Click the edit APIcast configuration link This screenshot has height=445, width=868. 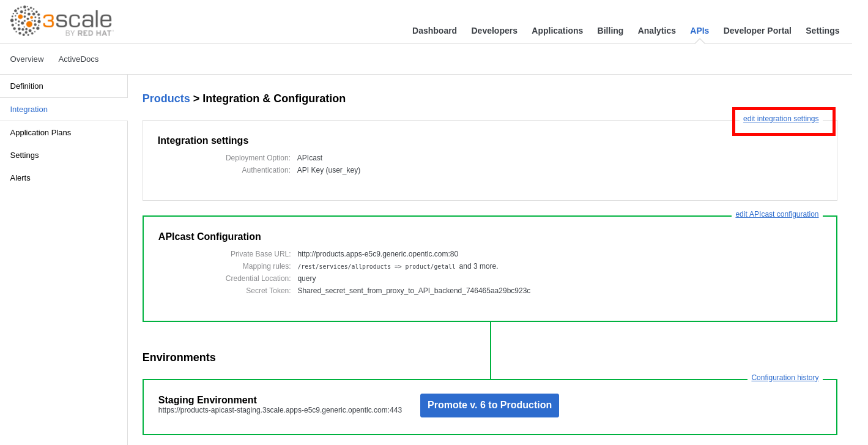coord(777,214)
